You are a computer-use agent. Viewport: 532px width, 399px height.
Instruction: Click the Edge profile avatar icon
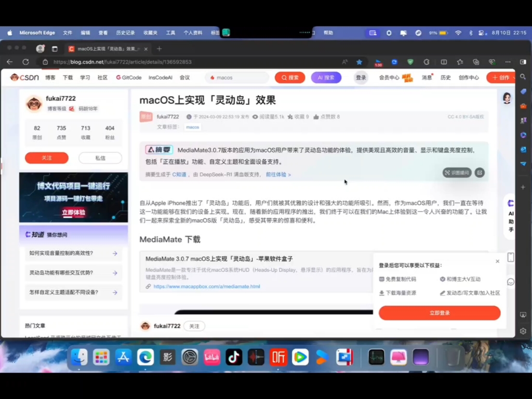41,48
